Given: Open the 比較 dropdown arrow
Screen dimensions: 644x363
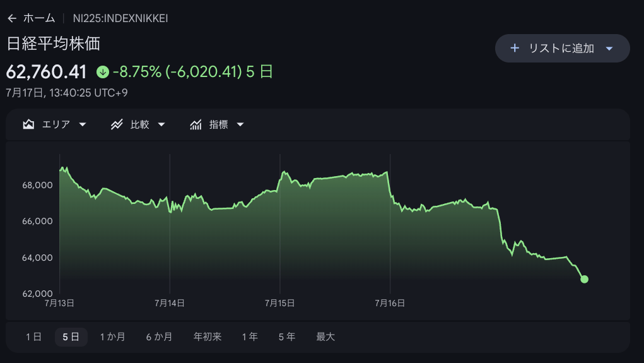Looking at the screenshot, I should click(x=161, y=124).
